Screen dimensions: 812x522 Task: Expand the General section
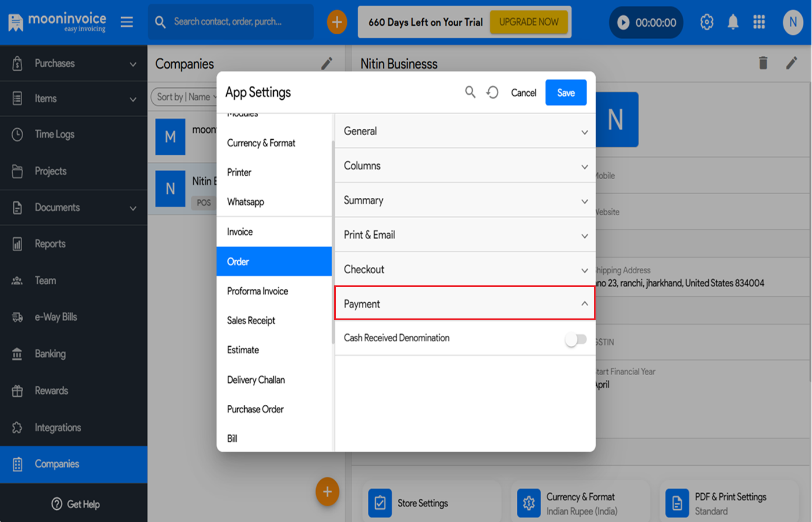465,131
